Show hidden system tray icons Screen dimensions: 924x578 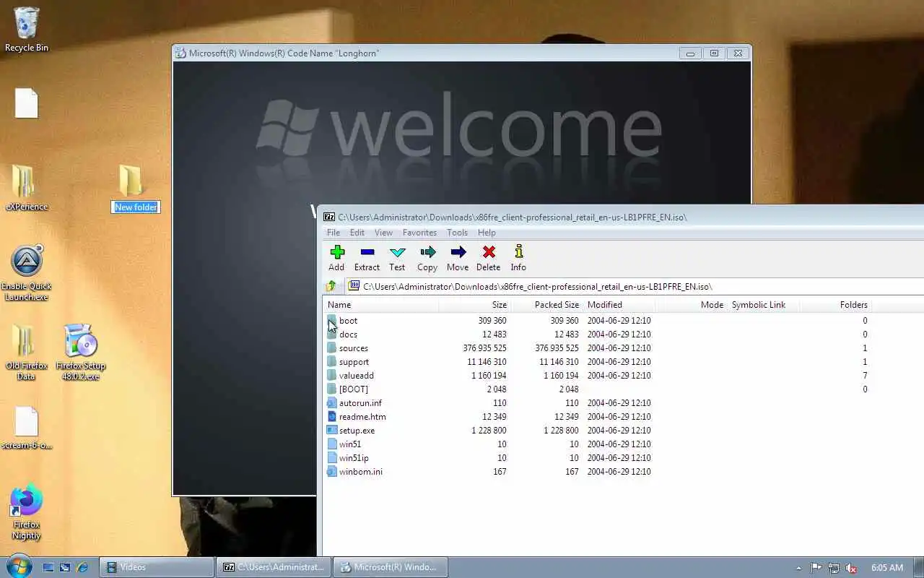coord(798,568)
